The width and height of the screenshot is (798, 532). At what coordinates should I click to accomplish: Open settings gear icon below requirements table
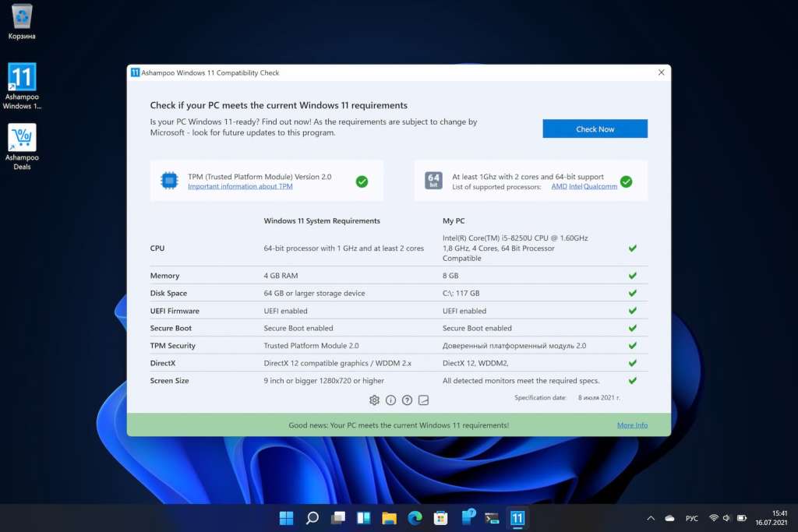374,400
